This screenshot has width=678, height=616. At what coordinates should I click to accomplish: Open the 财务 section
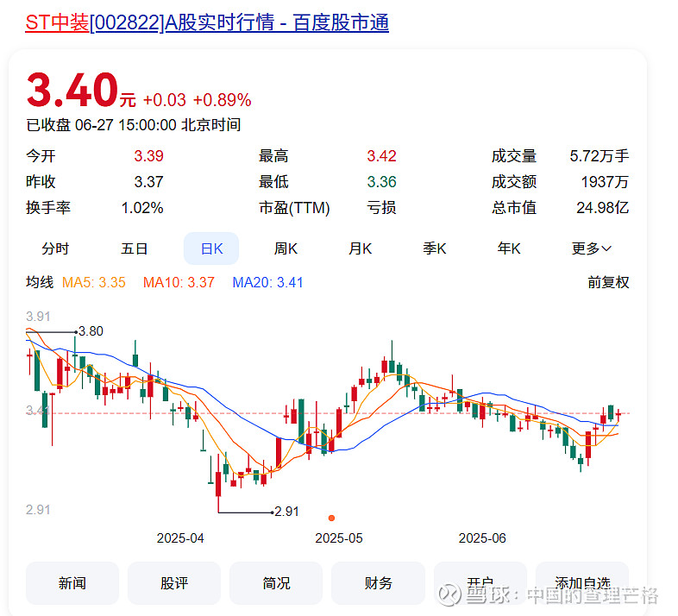point(379,583)
